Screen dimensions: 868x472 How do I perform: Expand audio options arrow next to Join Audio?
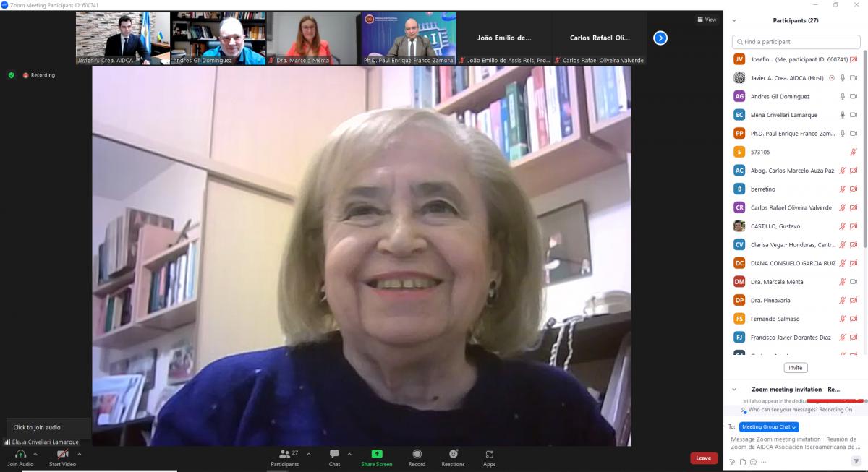(35, 454)
